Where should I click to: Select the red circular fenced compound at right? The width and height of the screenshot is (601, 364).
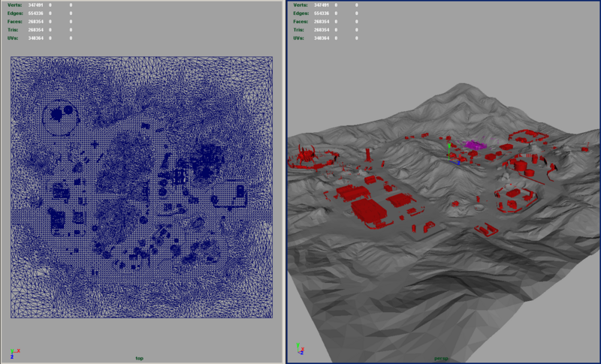pyautogui.click(x=515, y=198)
